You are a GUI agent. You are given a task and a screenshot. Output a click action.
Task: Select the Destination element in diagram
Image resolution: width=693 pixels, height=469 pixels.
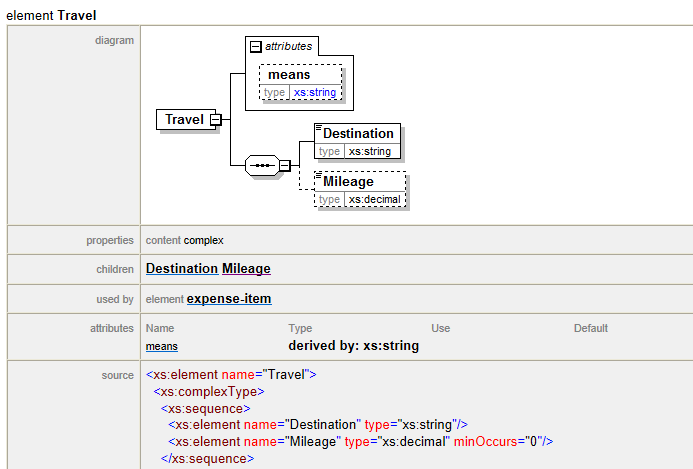click(x=358, y=133)
